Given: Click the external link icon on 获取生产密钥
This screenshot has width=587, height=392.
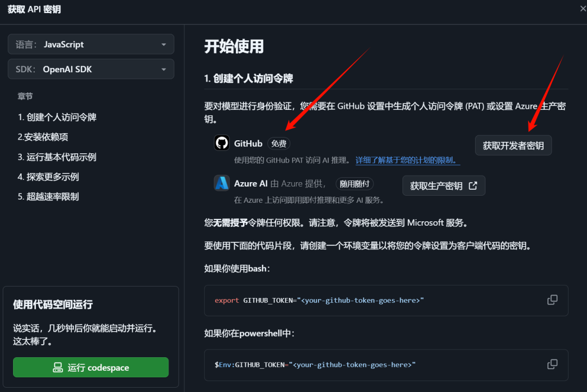Looking at the screenshot, I should coord(473,185).
